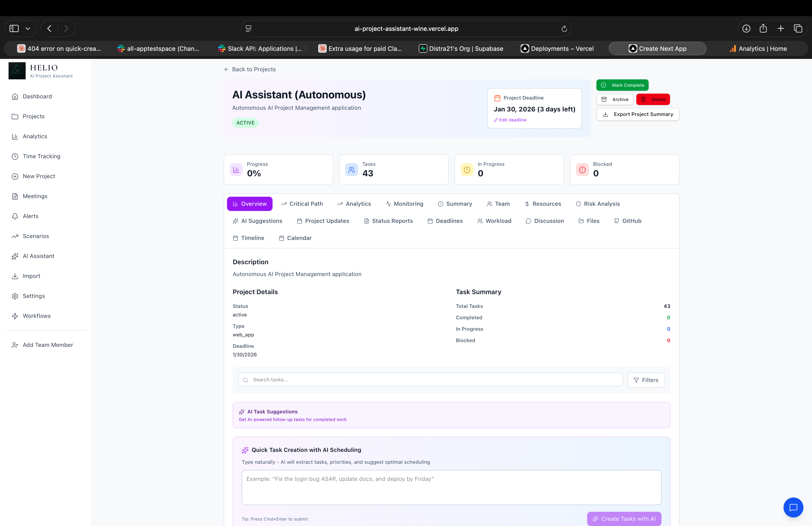This screenshot has width=812, height=526.
Task: Click the Edit deadline link
Action: click(510, 120)
